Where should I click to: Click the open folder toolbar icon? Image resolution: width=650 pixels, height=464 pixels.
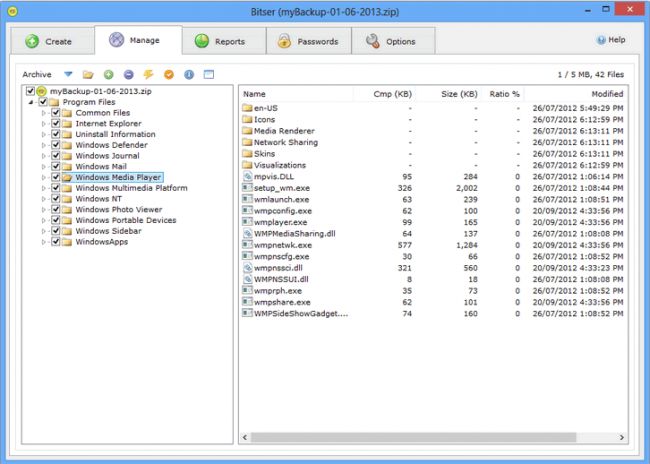88,75
